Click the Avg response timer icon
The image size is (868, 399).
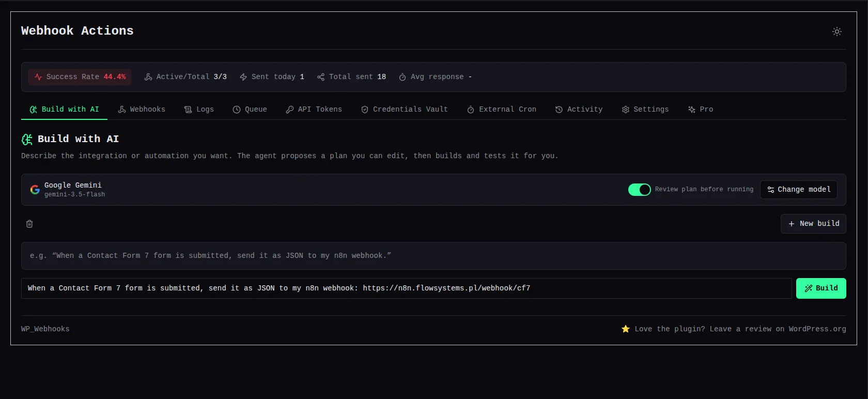(402, 77)
